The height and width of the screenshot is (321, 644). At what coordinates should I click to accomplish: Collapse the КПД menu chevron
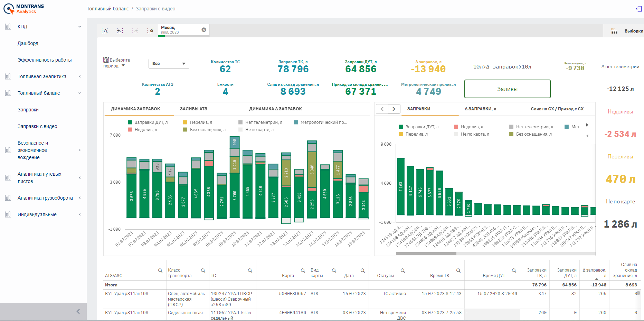click(80, 27)
